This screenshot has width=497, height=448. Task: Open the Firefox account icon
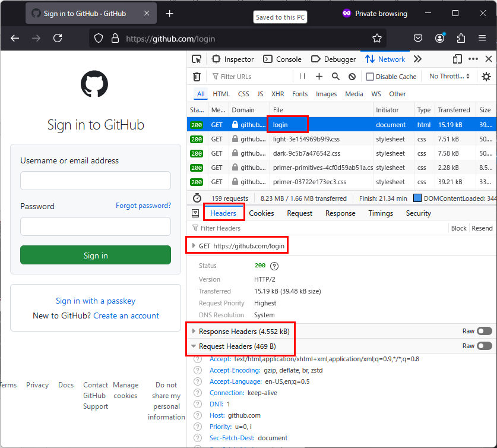point(439,39)
